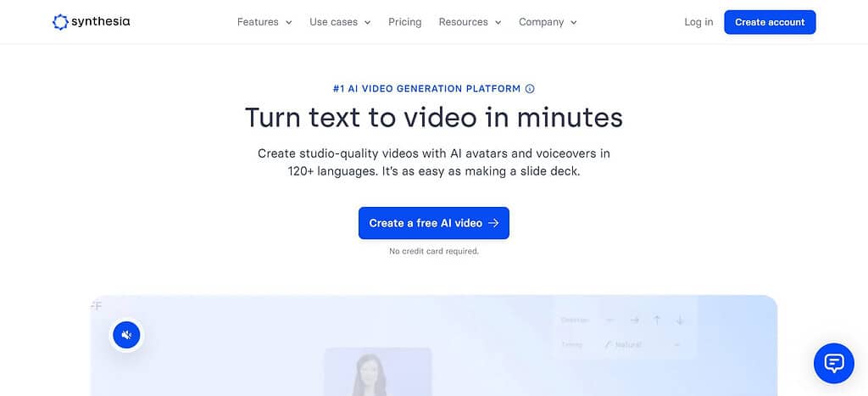Unmute the demo video sound
Image resolution: width=868 pixels, height=396 pixels.
click(127, 335)
